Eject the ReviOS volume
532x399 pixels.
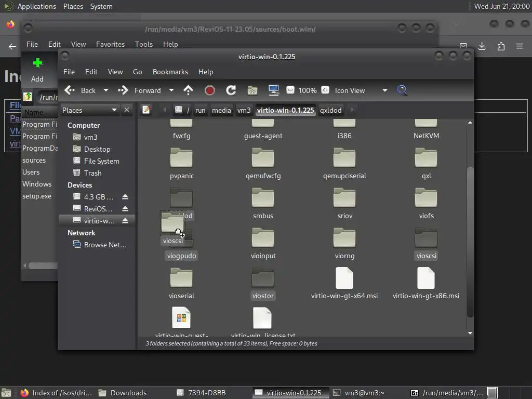(x=125, y=209)
